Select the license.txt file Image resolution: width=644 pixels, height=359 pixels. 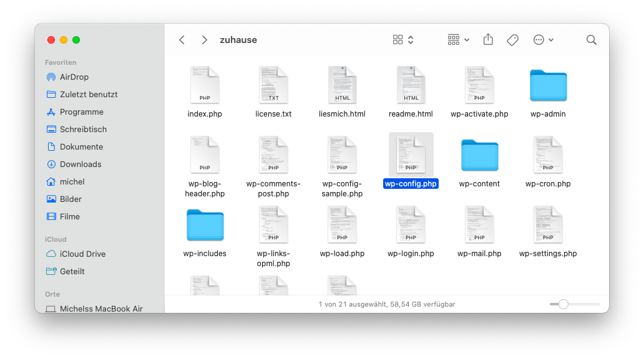pyautogui.click(x=273, y=85)
